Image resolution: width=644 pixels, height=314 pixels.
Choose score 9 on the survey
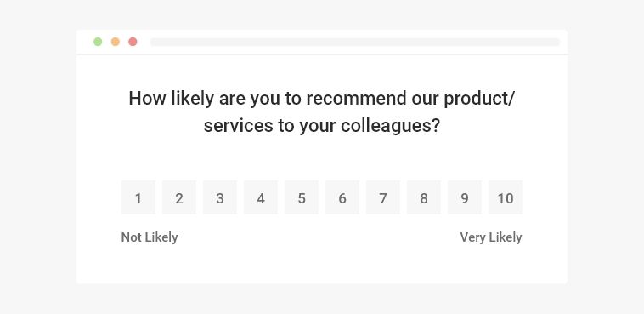tap(465, 197)
